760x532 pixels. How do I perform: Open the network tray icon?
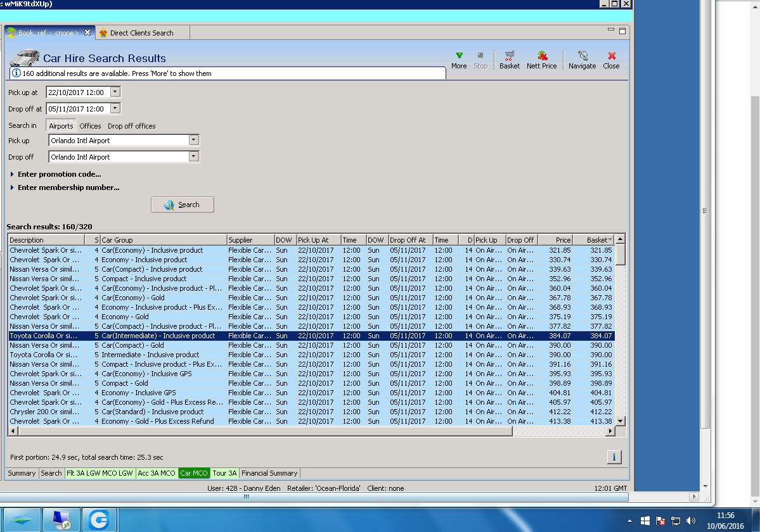(676, 521)
